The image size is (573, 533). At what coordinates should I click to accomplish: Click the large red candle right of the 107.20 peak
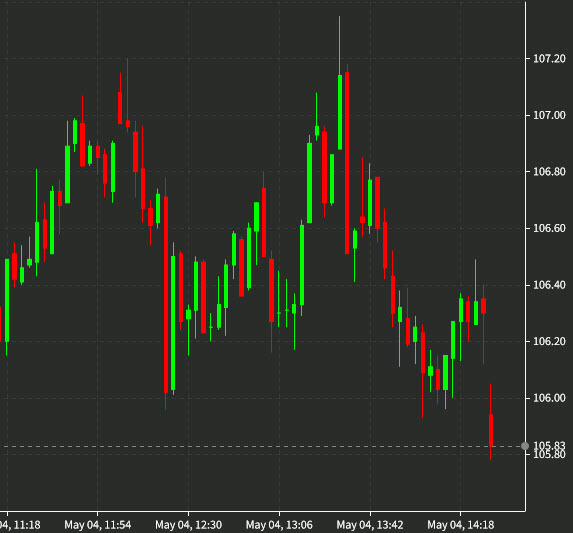pyautogui.click(x=347, y=163)
